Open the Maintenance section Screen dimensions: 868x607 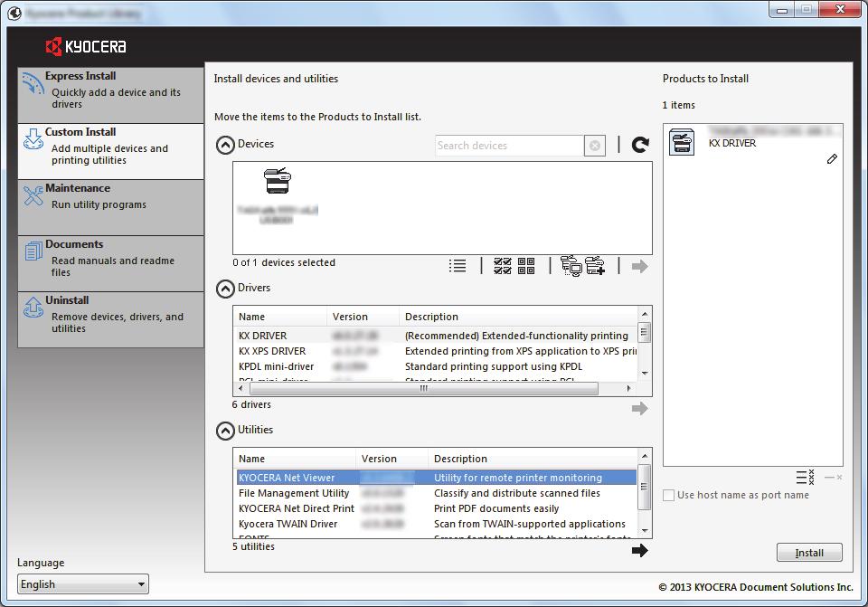110,207
